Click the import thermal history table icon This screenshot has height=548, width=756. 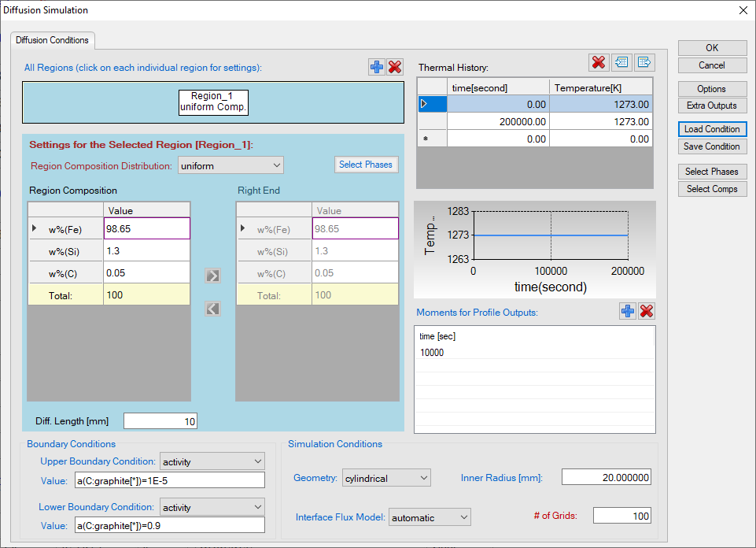point(621,62)
